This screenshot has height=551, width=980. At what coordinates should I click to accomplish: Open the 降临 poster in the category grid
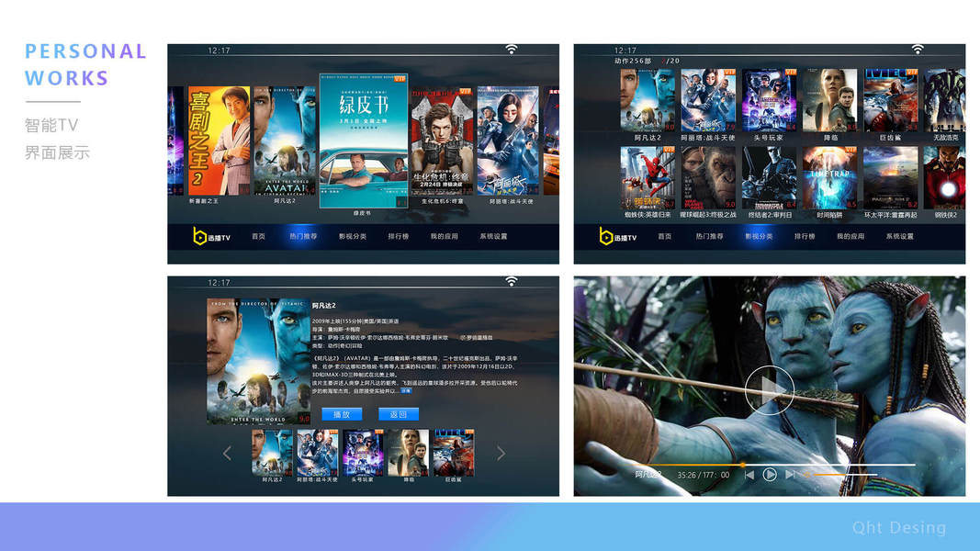pyautogui.click(x=830, y=100)
